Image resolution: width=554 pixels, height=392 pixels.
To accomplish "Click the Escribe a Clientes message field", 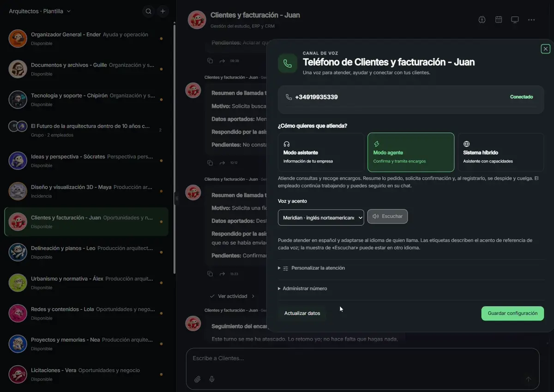I will click(362, 358).
